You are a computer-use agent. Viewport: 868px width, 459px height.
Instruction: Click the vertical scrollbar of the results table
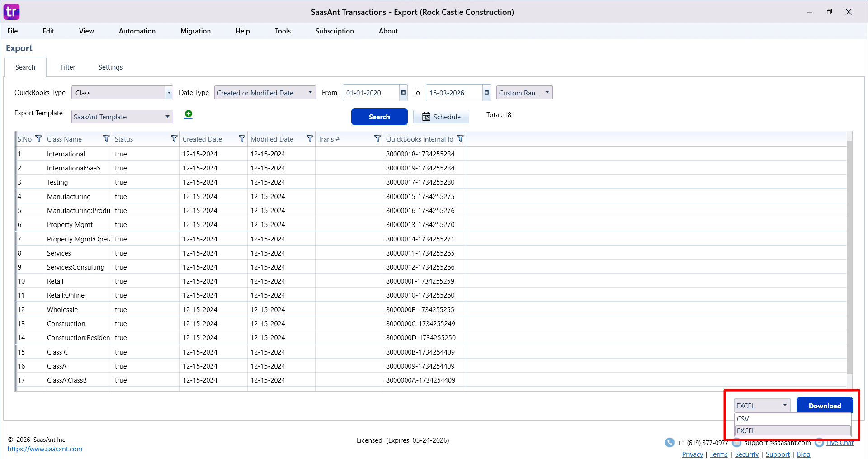coord(849,258)
